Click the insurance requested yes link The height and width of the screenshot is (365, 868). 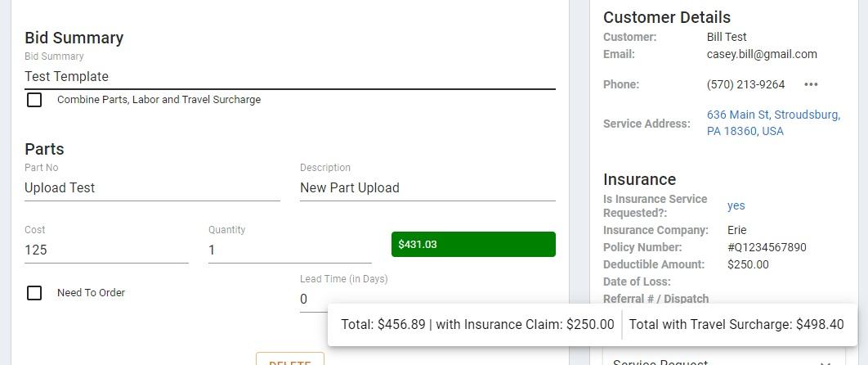(x=736, y=205)
